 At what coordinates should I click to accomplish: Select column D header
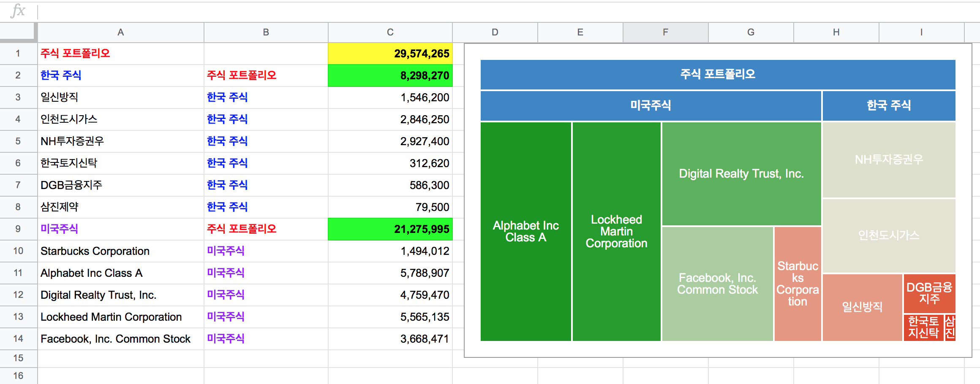(495, 32)
